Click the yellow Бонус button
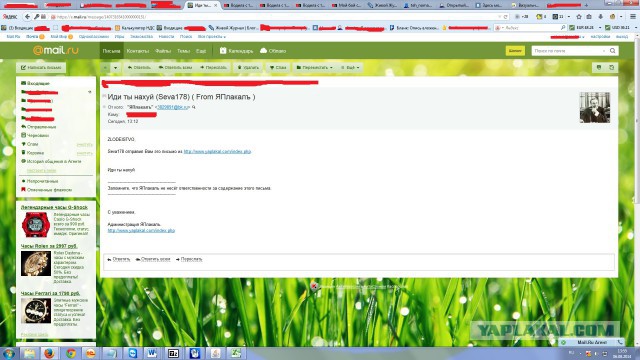Image resolution: width=640 pixels, height=360 pixels. pos(515,51)
